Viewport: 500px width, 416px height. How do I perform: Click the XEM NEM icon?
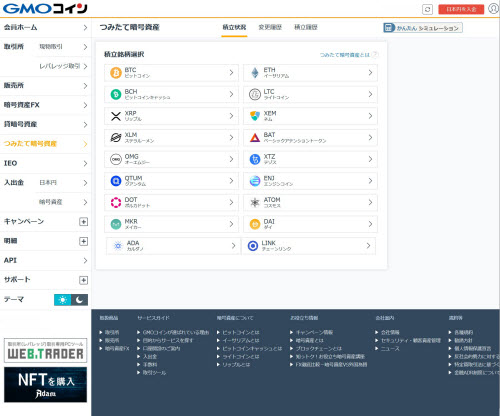click(255, 116)
